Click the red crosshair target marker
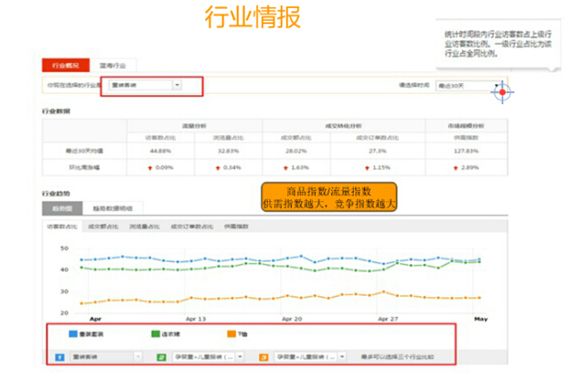This screenshot has width=568, height=377. (502, 92)
